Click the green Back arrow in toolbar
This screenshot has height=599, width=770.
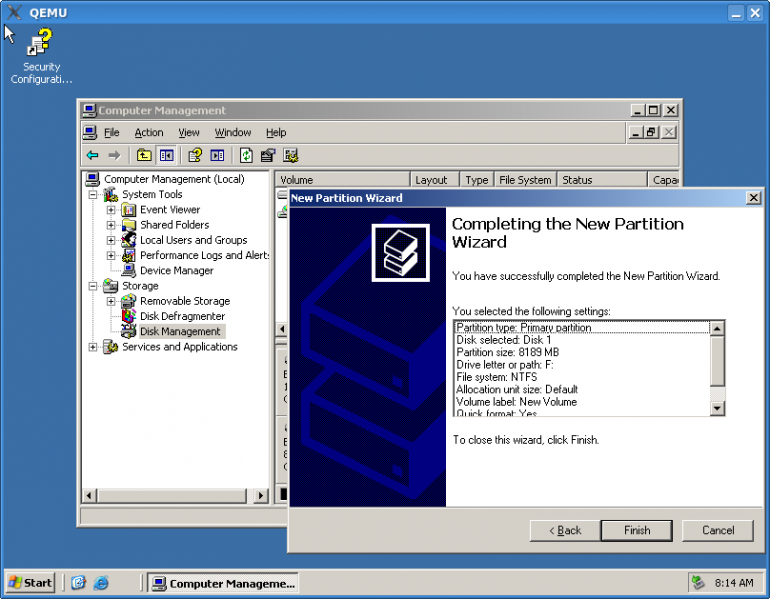tap(92, 155)
